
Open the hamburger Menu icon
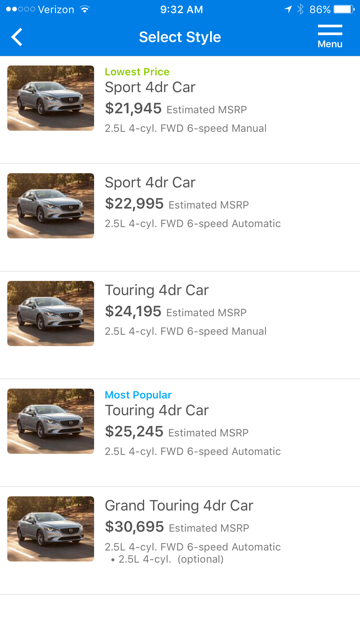(x=330, y=36)
